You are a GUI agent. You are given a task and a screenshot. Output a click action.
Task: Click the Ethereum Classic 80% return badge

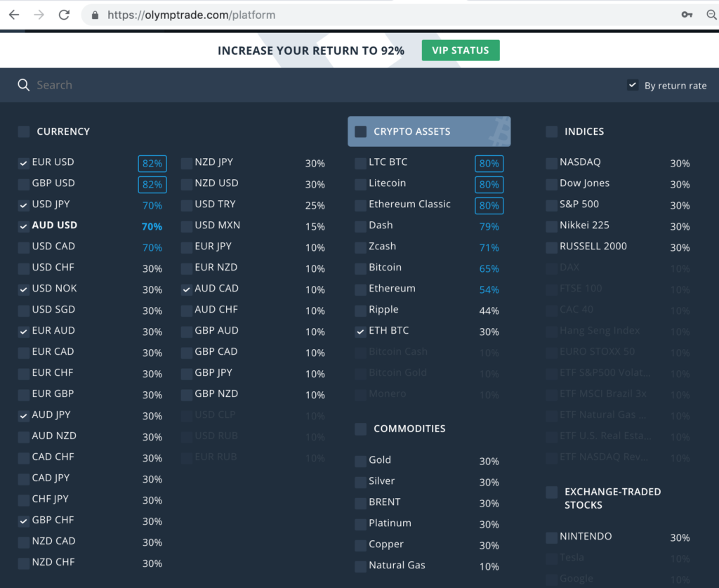click(489, 205)
